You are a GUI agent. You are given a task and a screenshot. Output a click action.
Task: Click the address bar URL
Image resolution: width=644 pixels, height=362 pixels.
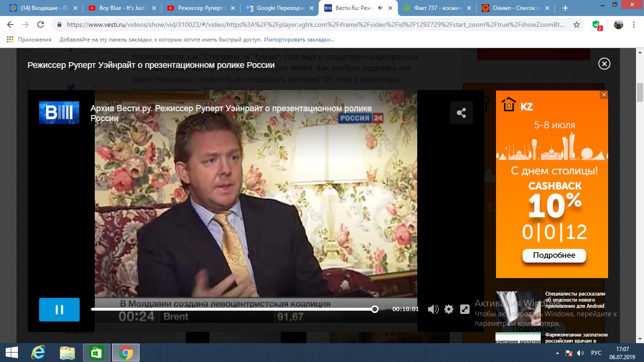(315, 25)
